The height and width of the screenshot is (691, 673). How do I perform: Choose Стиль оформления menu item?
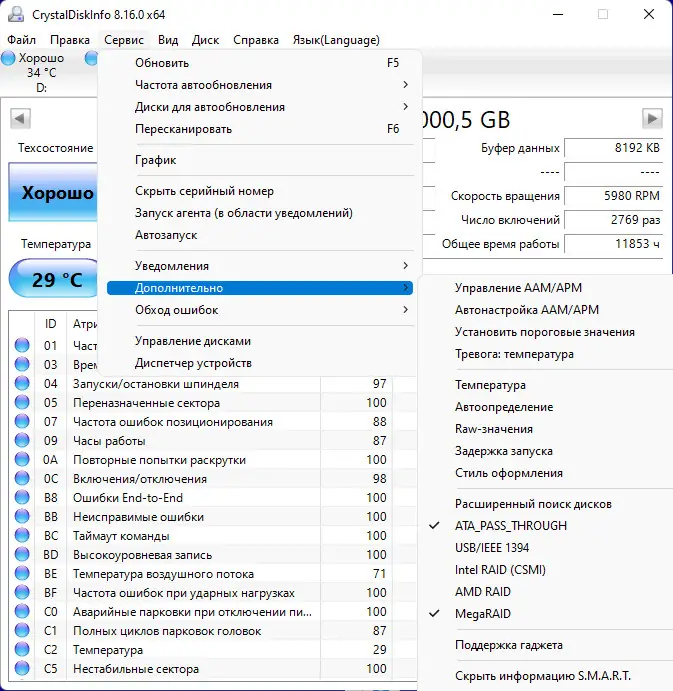[x=508, y=473]
